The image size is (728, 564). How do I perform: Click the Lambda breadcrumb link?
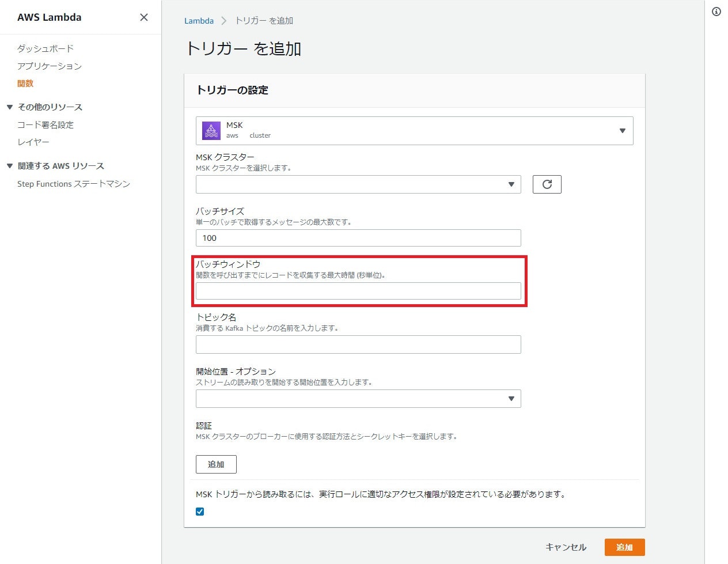click(x=199, y=21)
